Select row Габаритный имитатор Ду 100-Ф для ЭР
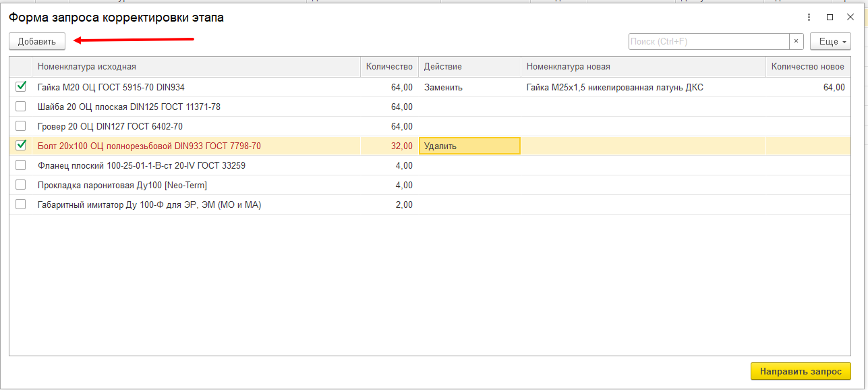The height and width of the screenshot is (390, 868). (x=430, y=204)
